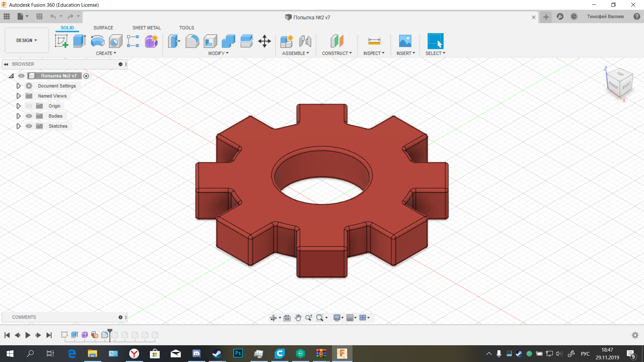Open Photoshop from the taskbar
Viewport: 644px width, 362px height.
pos(238,353)
